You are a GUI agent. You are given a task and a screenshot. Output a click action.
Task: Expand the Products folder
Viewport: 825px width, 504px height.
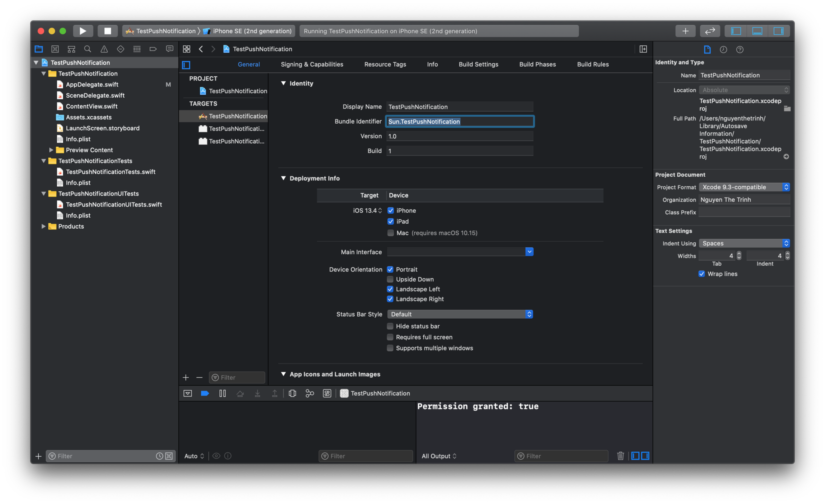pos(43,226)
